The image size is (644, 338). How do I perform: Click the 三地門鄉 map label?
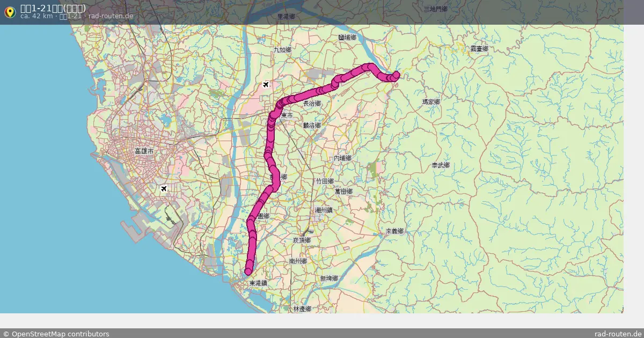[x=435, y=9]
